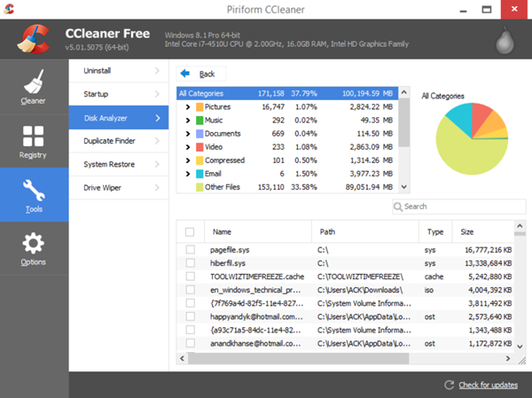This screenshot has height=398, width=532.
Task: Sort file list by Size column
Action: click(483, 231)
